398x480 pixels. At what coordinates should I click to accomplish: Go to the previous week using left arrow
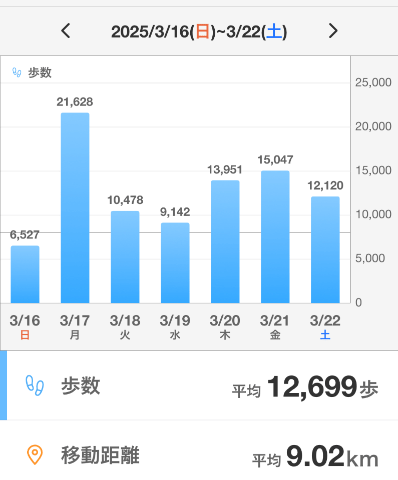66,31
